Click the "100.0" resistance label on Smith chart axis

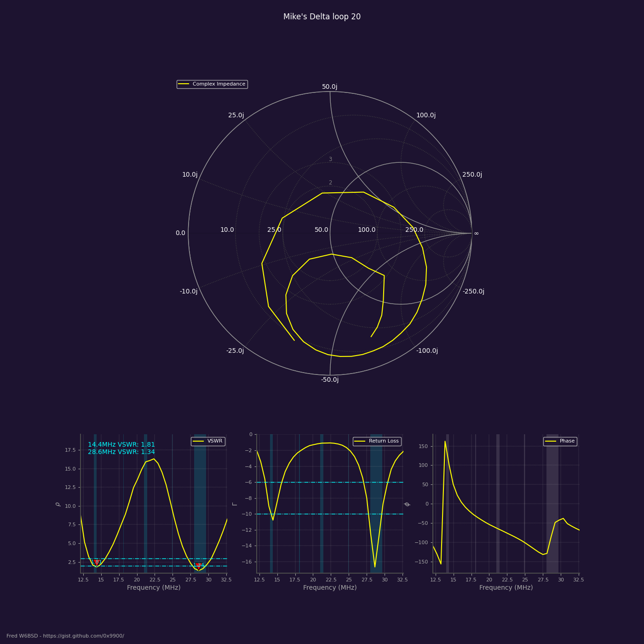click(367, 230)
